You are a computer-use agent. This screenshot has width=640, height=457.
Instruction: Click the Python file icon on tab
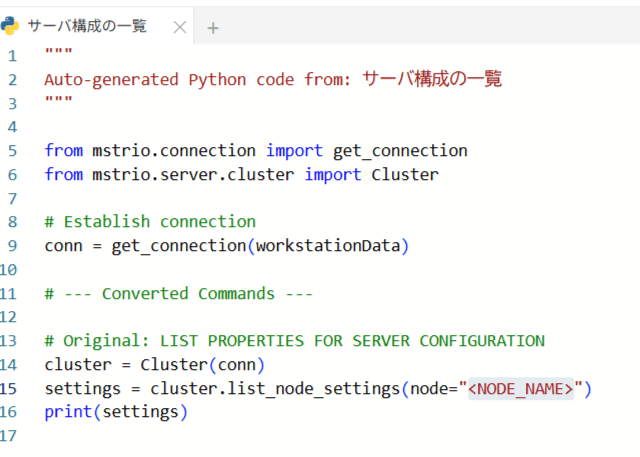coord(9,26)
